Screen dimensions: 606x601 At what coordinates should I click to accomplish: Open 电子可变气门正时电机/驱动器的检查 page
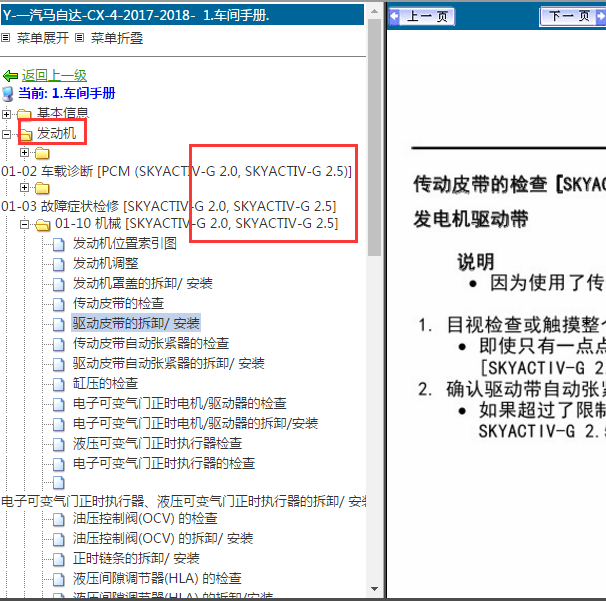(x=180, y=404)
